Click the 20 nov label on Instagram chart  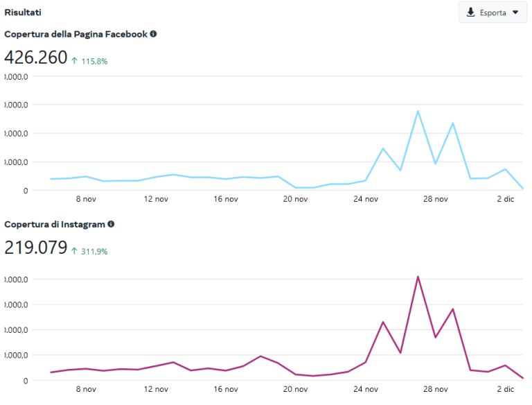[x=296, y=389]
